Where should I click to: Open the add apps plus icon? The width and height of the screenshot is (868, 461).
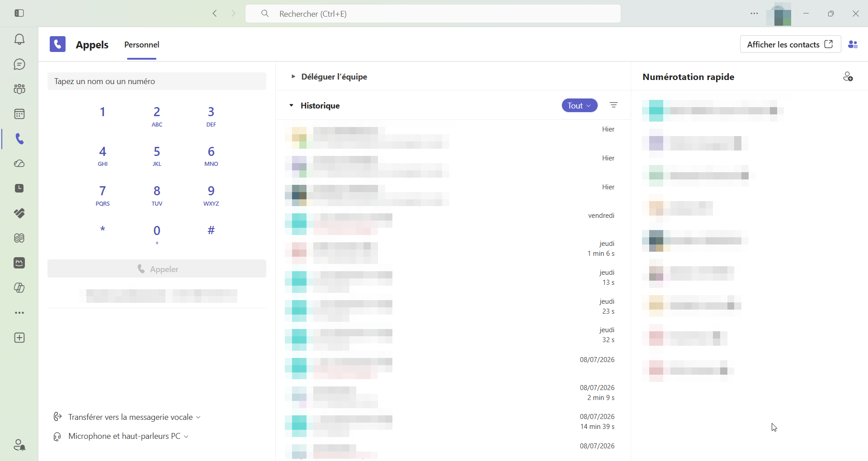point(19,338)
